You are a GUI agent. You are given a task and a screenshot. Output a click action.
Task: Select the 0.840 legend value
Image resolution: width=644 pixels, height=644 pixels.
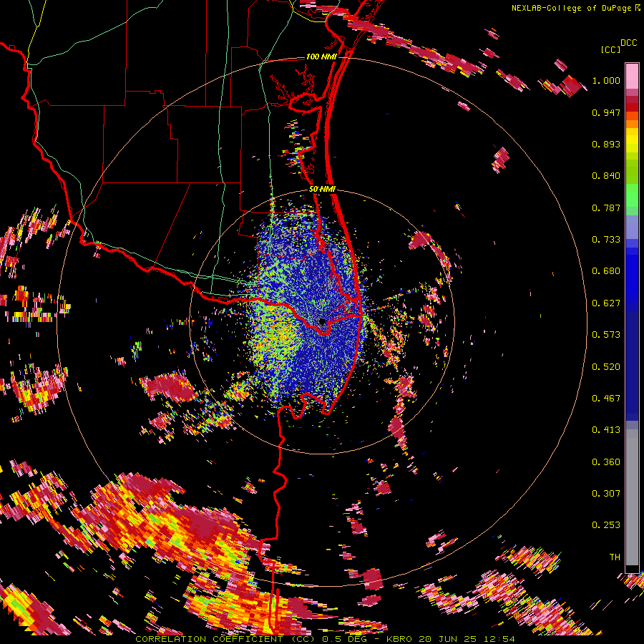[606, 176]
